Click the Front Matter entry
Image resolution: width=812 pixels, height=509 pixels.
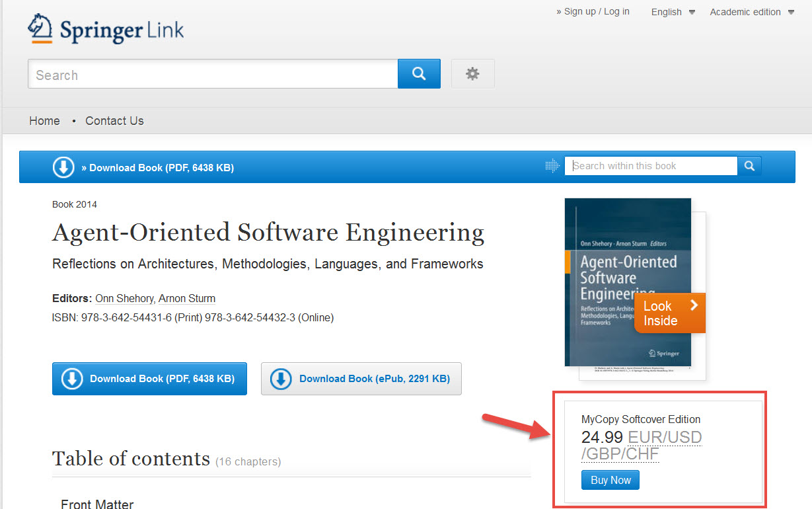click(x=97, y=504)
